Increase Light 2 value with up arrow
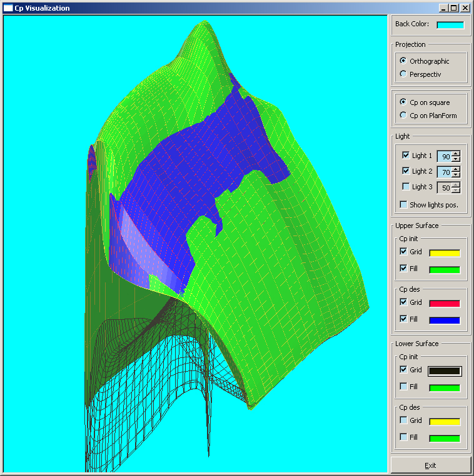This screenshot has width=474, height=476. 456,169
